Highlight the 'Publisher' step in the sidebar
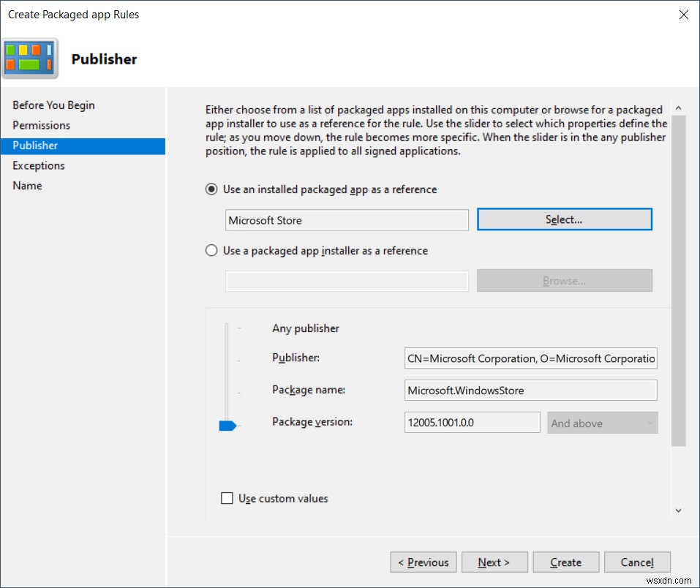The image size is (700, 588). pos(34,145)
